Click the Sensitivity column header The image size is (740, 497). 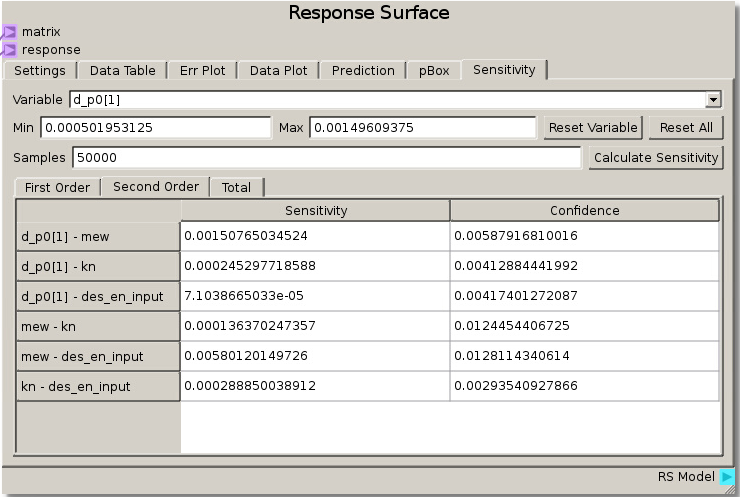tap(316, 211)
